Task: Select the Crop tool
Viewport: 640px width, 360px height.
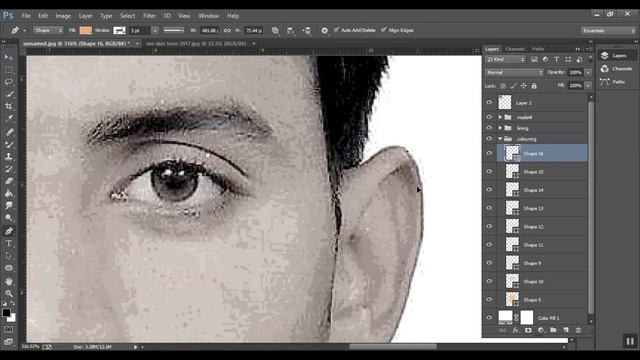Action: pyautogui.click(x=9, y=106)
